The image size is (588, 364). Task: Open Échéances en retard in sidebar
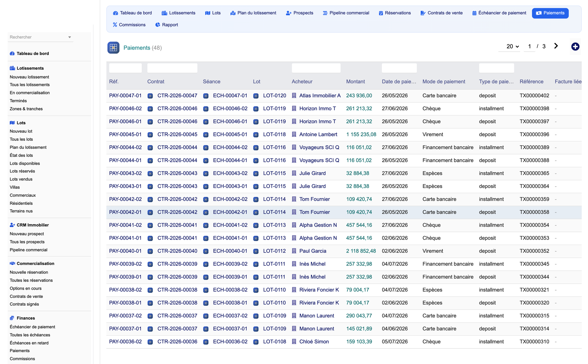tap(29, 343)
